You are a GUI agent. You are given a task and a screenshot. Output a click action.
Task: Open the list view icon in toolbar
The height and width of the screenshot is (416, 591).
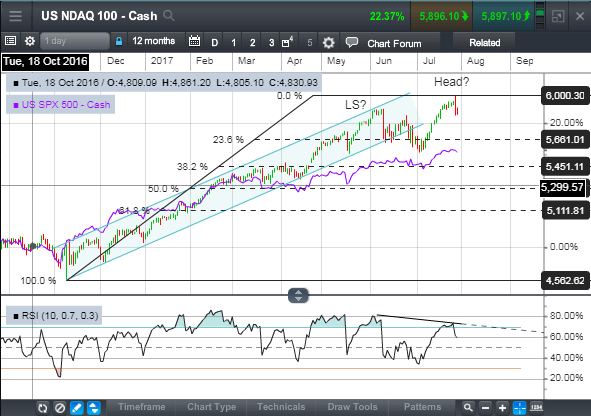(x=11, y=41)
